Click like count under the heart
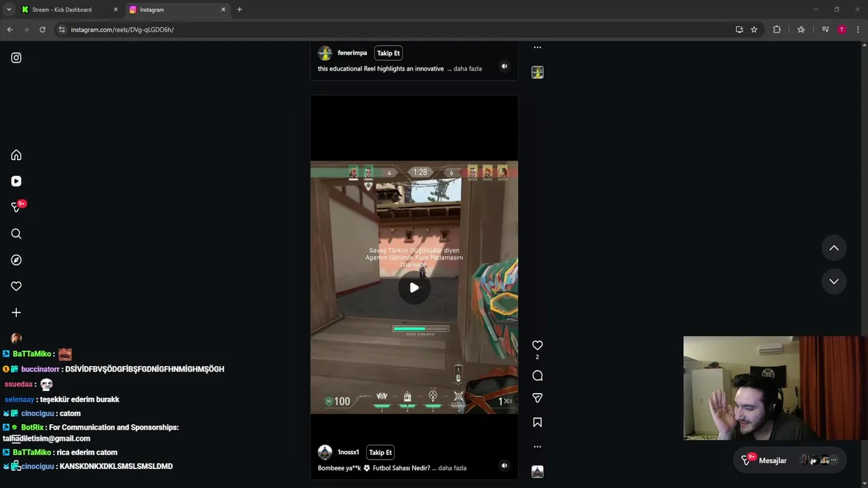The image size is (868, 488). (x=537, y=357)
